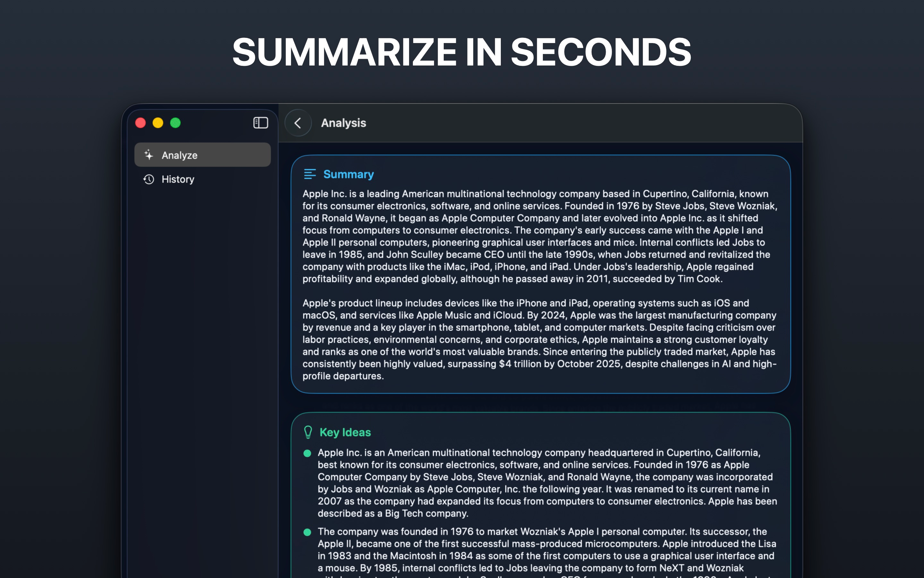The width and height of the screenshot is (924, 578).
Task: Click the first green bullet in Key Ideas
Action: [307, 453]
